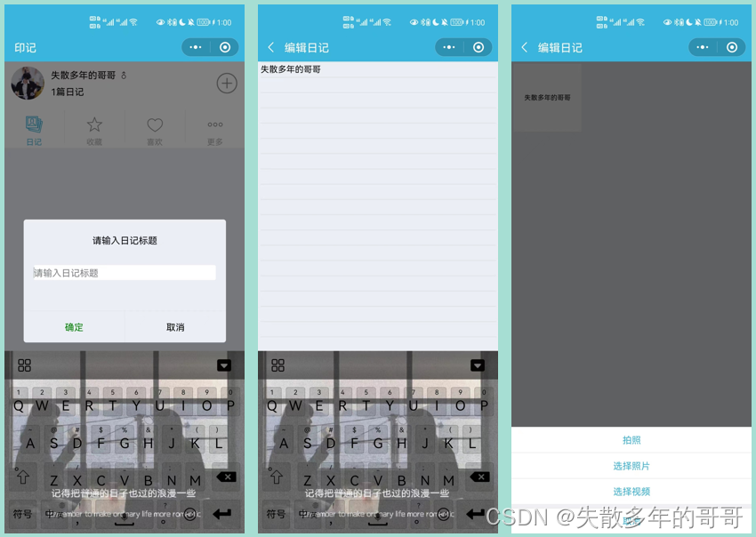Tap the backspace key on middle keyboard
This screenshot has width=756, height=537.
[480, 477]
